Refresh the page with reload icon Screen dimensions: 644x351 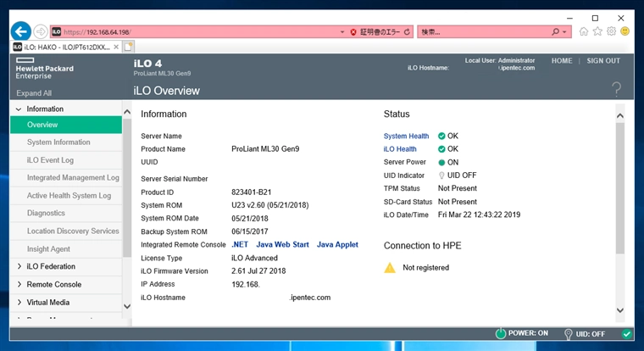tap(407, 32)
